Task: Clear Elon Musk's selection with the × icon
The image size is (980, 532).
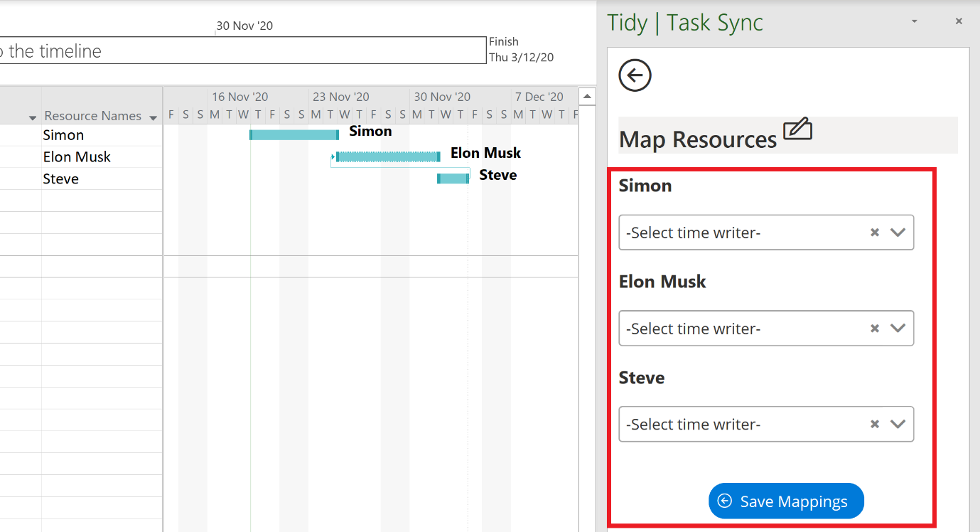Action: [x=873, y=328]
